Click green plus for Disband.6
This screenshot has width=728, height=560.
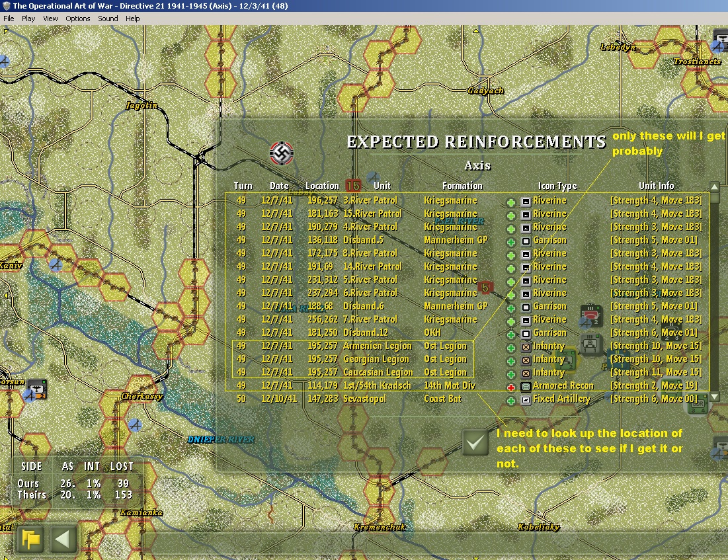point(510,308)
